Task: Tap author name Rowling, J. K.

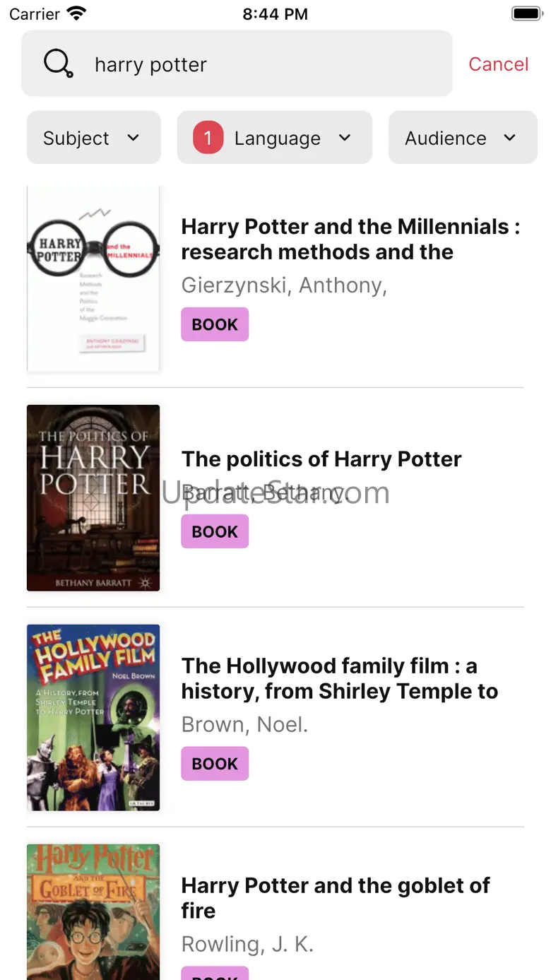Action: [x=247, y=944]
